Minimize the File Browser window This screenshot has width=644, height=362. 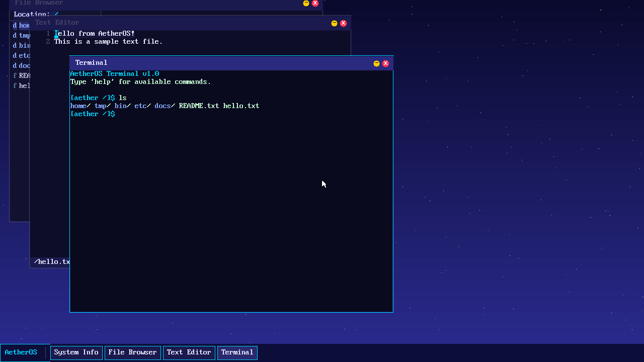click(x=306, y=3)
